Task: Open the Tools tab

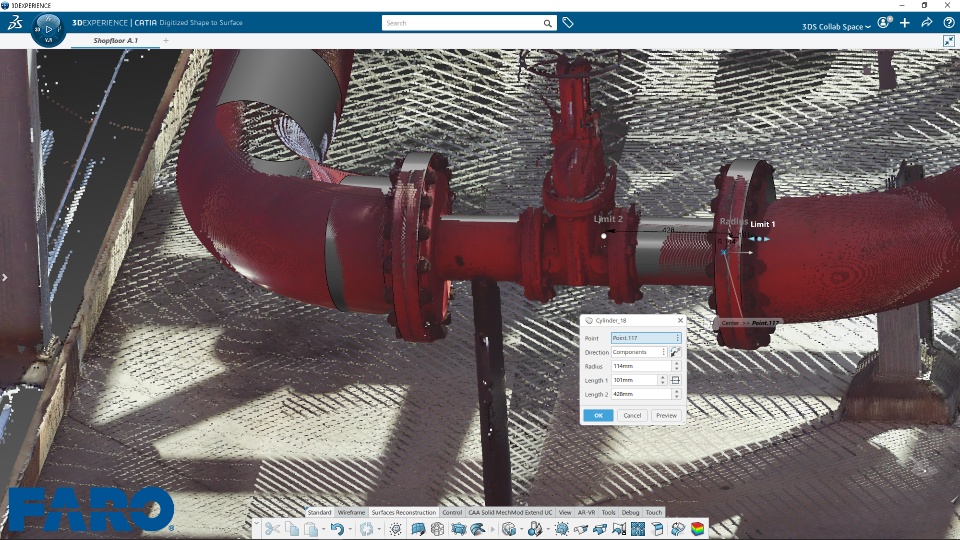Action: coord(608,512)
